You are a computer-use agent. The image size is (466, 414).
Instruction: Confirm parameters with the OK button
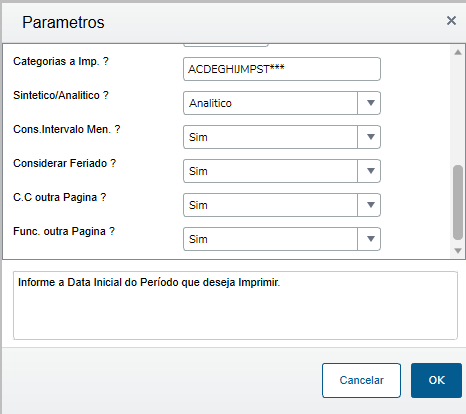[436, 380]
